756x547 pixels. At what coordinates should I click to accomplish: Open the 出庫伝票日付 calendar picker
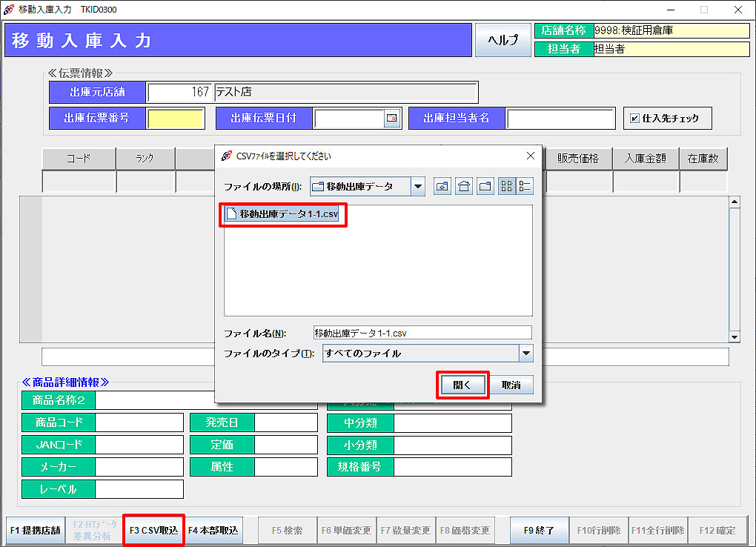pos(391,119)
